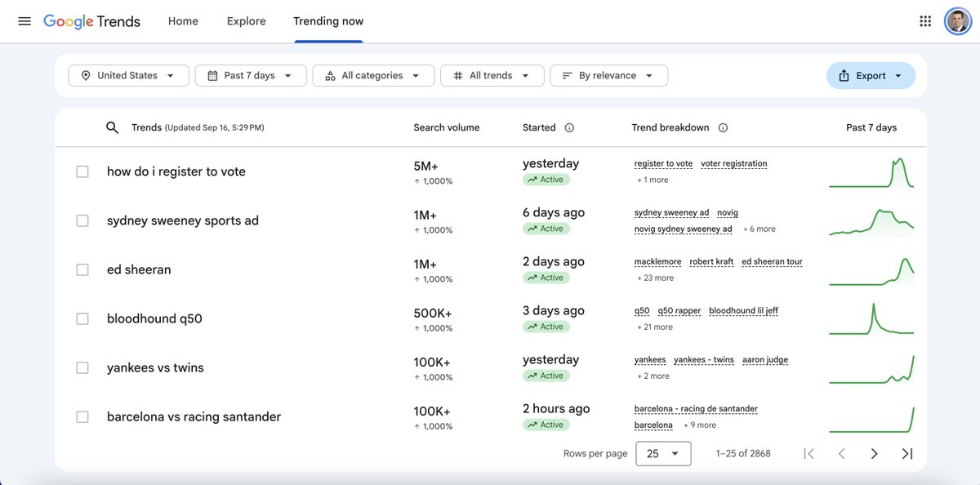
Task: Open the yankees - twins breakdown link
Action: coord(704,359)
